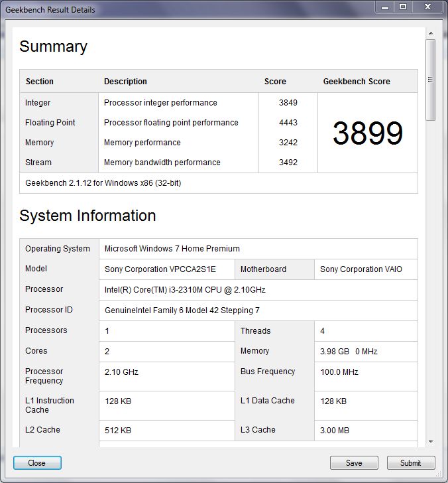Click the 'System Information' heading
Image resolution: width=448 pixels, height=483 pixels.
[x=87, y=216]
